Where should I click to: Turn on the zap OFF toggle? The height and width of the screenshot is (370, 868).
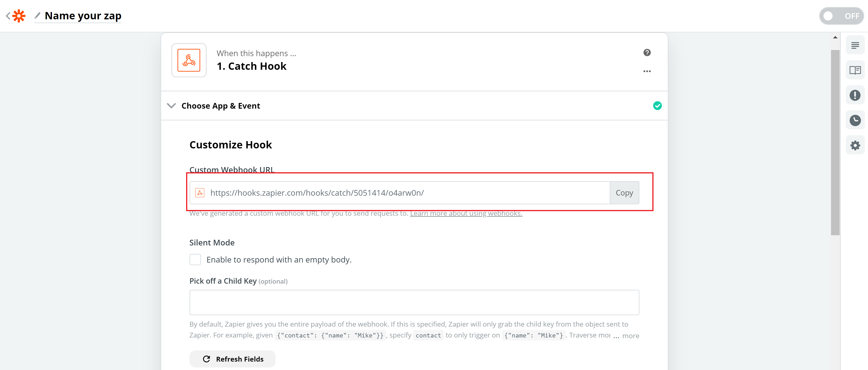pos(841,16)
